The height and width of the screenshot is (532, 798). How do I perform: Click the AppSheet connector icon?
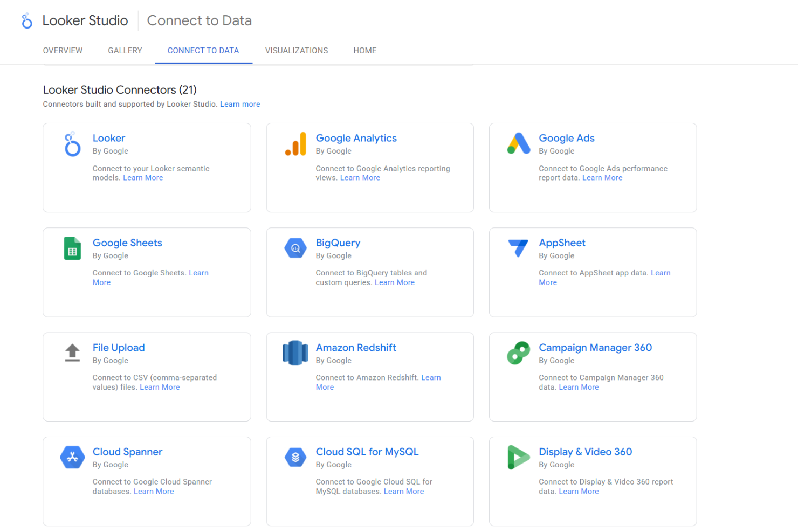[x=518, y=248]
